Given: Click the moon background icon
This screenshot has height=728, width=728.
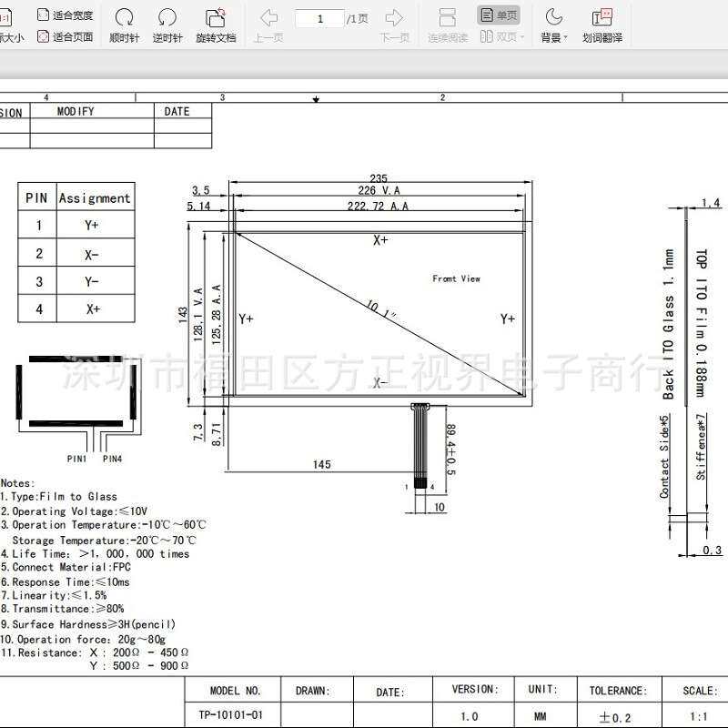Looking at the screenshot, I should (x=553, y=17).
